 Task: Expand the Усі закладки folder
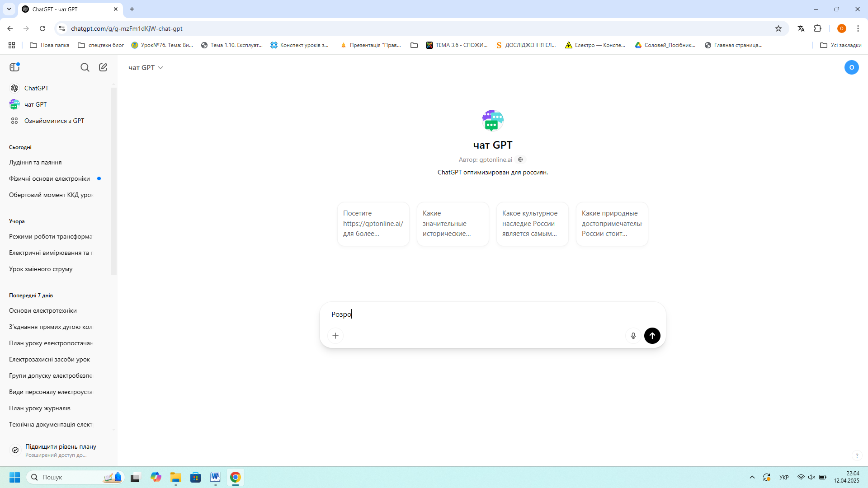841,45
